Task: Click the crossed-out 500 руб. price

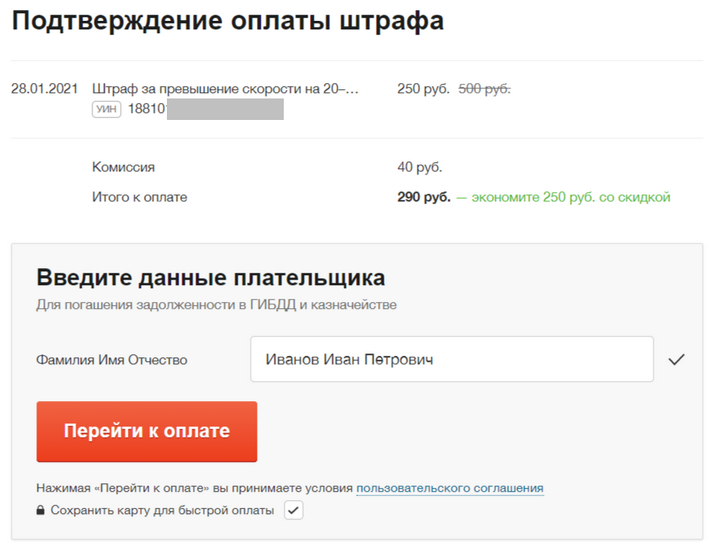Action: (x=484, y=89)
